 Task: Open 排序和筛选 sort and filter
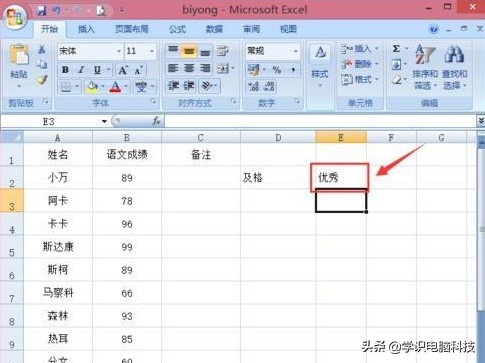click(x=425, y=67)
